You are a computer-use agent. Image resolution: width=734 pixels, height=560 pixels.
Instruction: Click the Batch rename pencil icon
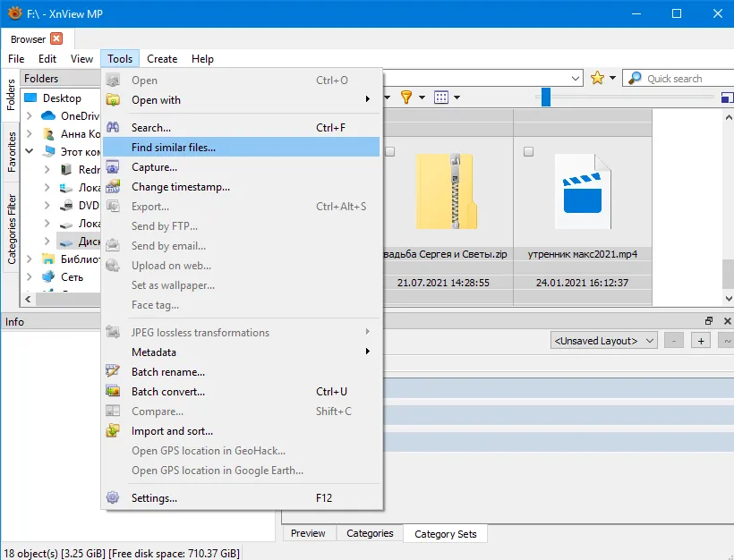click(x=113, y=371)
